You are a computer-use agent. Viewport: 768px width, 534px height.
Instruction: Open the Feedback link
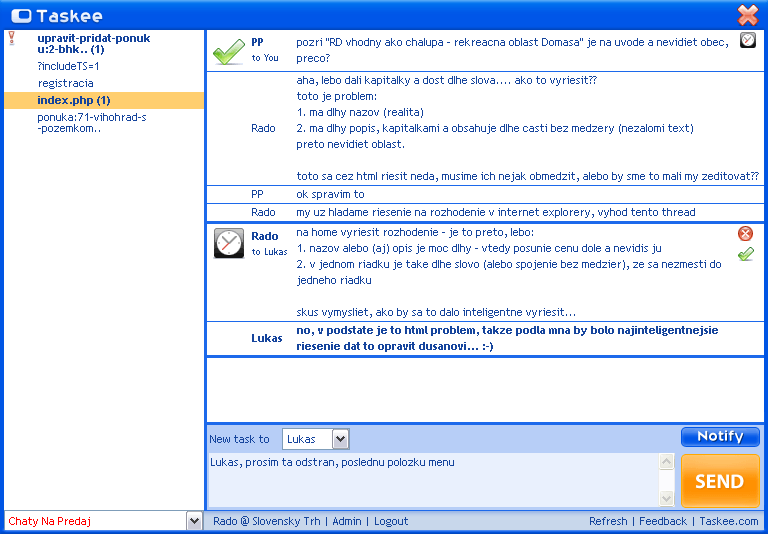coord(663,521)
